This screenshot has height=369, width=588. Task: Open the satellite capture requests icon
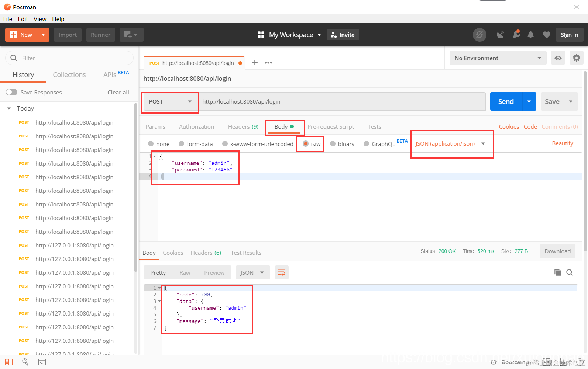pyautogui.click(x=501, y=35)
